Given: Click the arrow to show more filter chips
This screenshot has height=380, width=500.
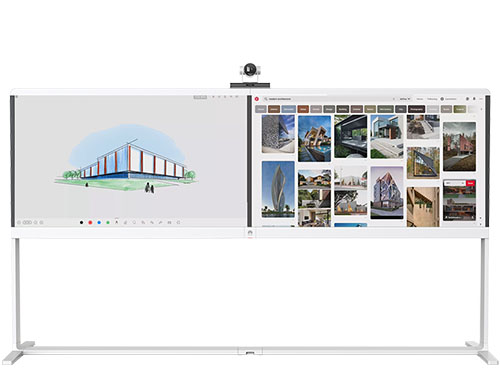Looking at the screenshot, I should [x=481, y=109].
